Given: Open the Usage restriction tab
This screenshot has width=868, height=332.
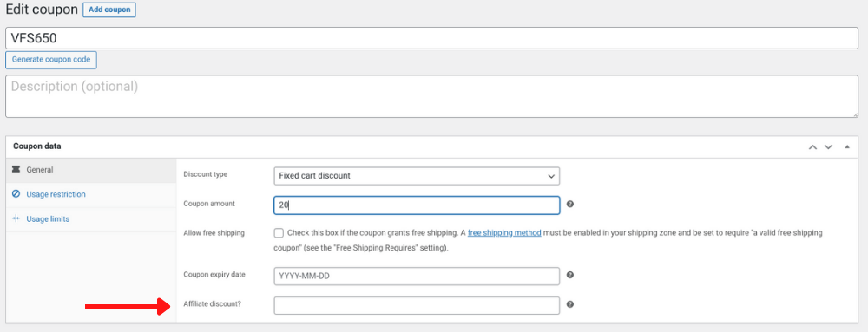Looking at the screenshot, I should pos(91,194).
